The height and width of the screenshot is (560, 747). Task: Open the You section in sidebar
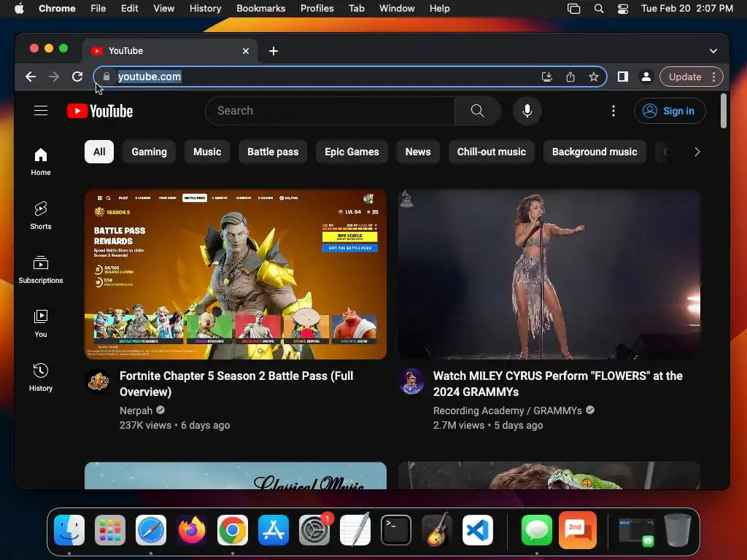(41, 324)
